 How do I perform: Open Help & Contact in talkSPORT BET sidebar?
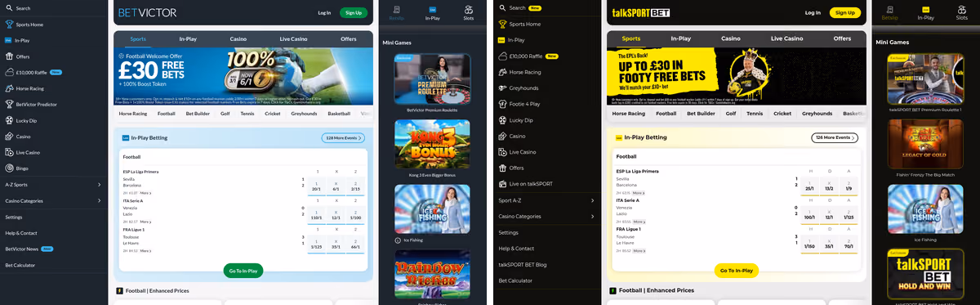pyautogui.click(x=516, y=249)
